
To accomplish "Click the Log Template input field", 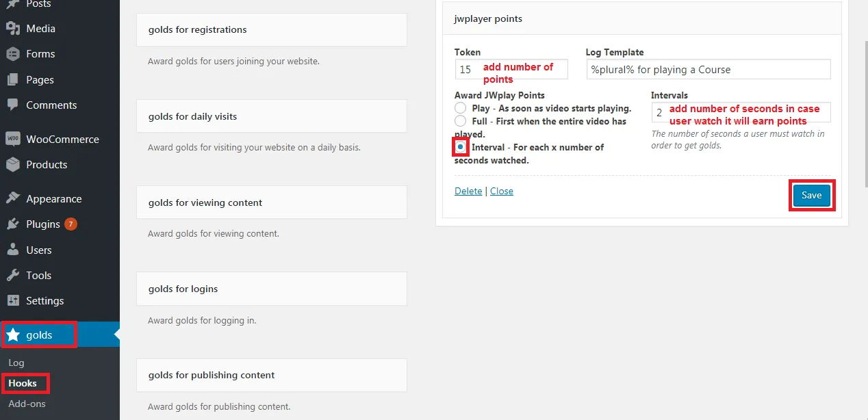I will (708, 69).
